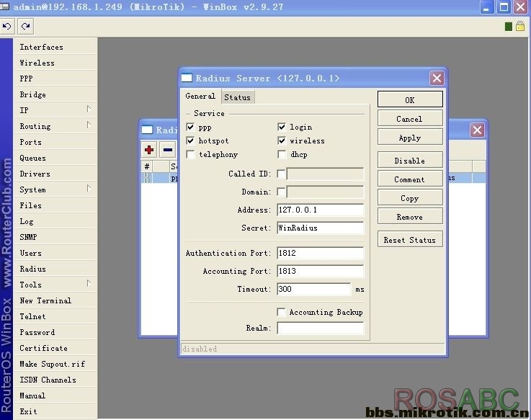Open the Interfaces menu
The image size is (531, 420).
(x=55, y=47)
